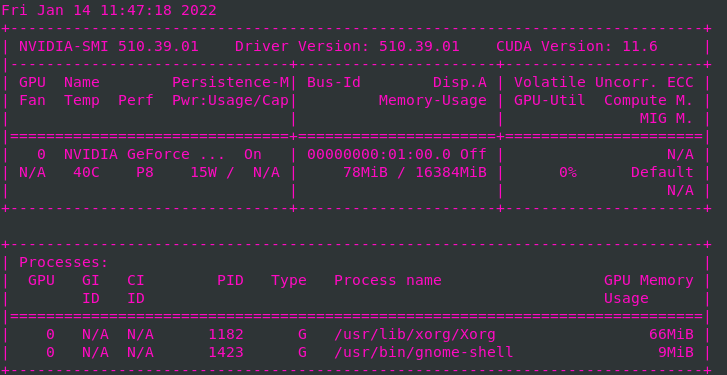Click the timestamp "Fri Jan 14 11:47:18 2022"
This screenshot has height=375, width=727.
109,10
